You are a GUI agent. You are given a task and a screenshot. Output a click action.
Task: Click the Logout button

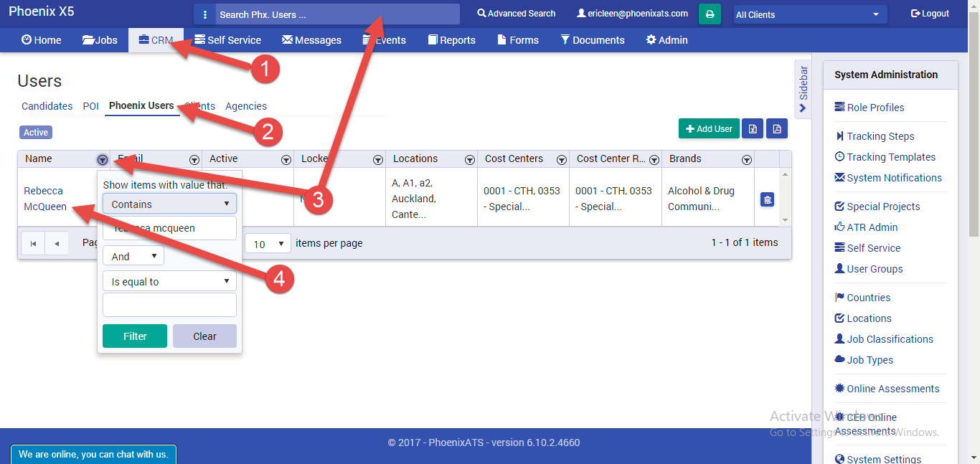click(x=930, y=14)
